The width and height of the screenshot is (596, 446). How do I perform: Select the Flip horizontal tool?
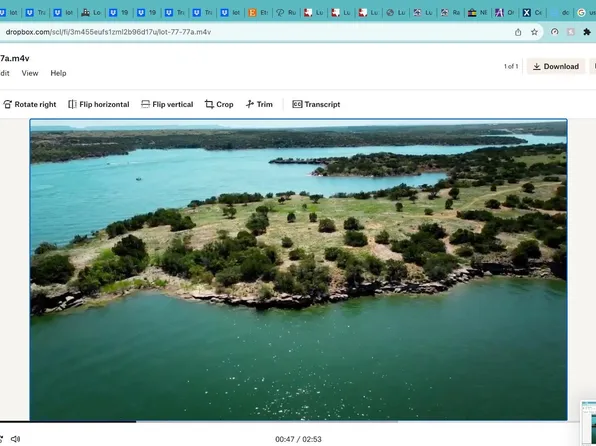[x=99, y=104]
